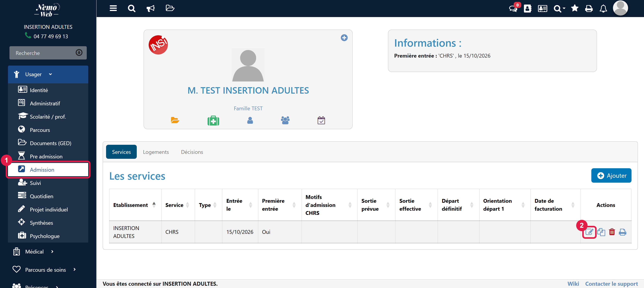
Task: Click the user profile photo placeholder
Action: click(x=248, y=65)
